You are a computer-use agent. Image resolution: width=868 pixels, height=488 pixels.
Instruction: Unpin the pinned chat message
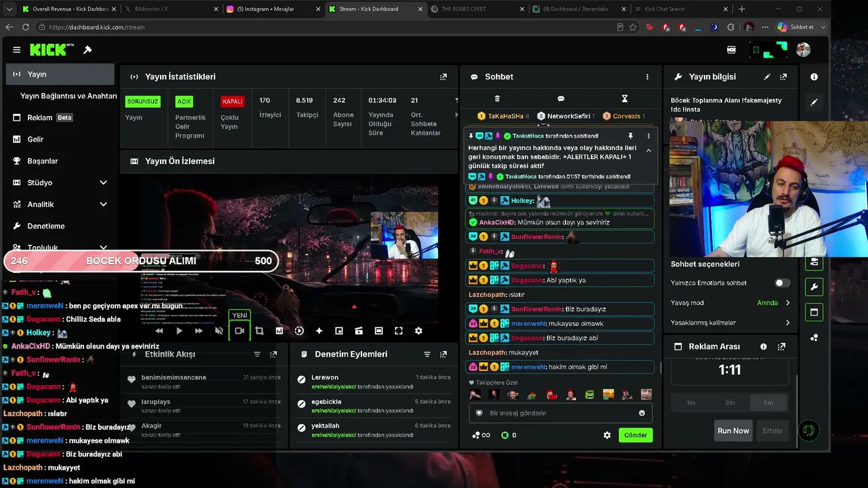pyautogui.click(x=631, y=136)
